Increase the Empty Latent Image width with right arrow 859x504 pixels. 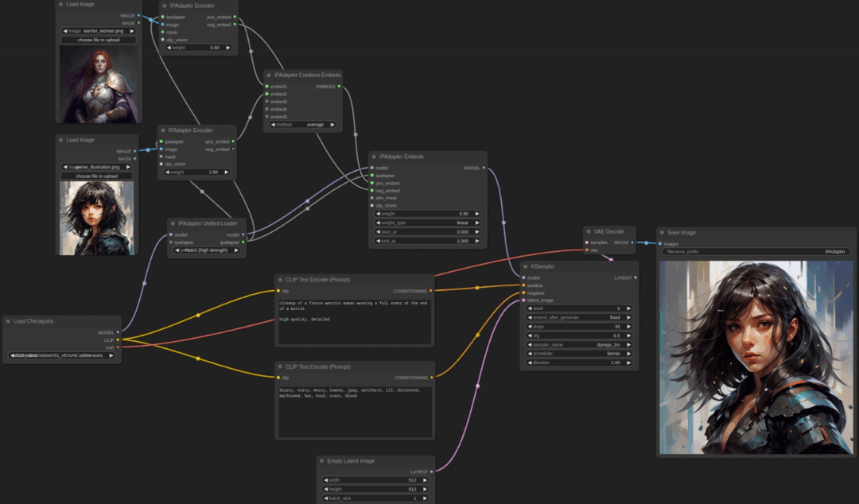tap(425, 480)
